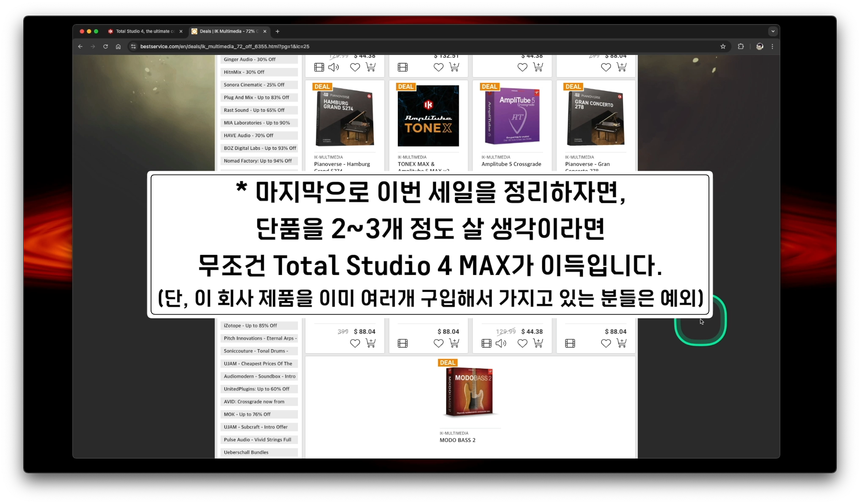Open the Pianoverse - Gran title link
Screen dimensions: 860x504
(x=587, y=164)
